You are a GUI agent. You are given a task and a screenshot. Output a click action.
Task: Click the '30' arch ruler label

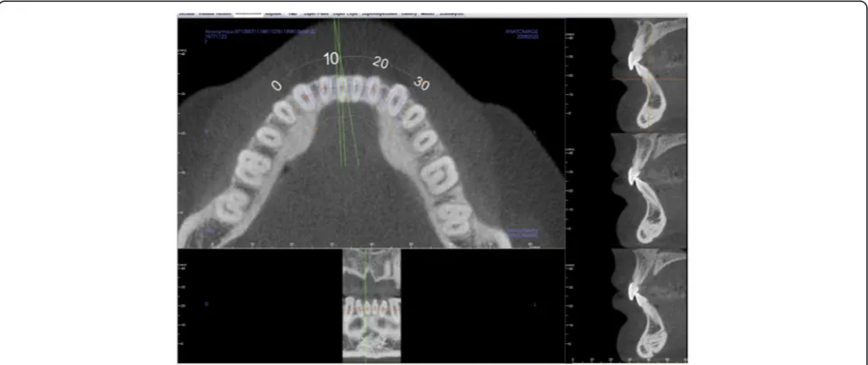423,84
